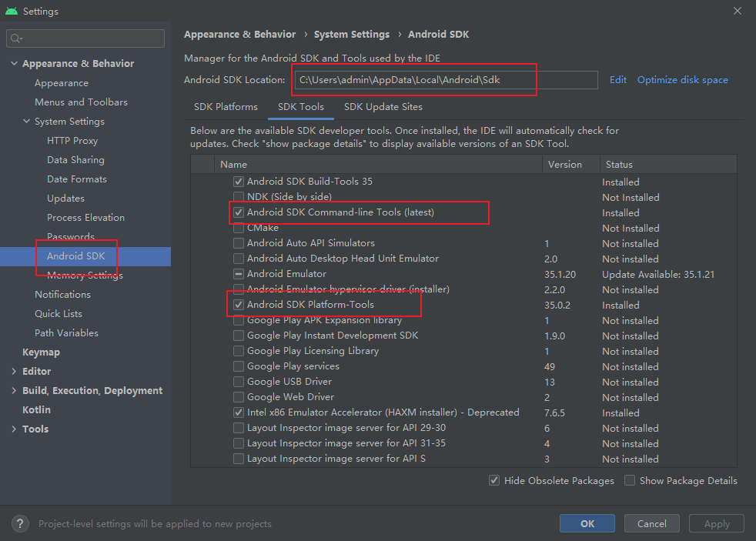This screenshot has height=541, width=756.
Task: Click the Name column header
Action: coord(379,164)
